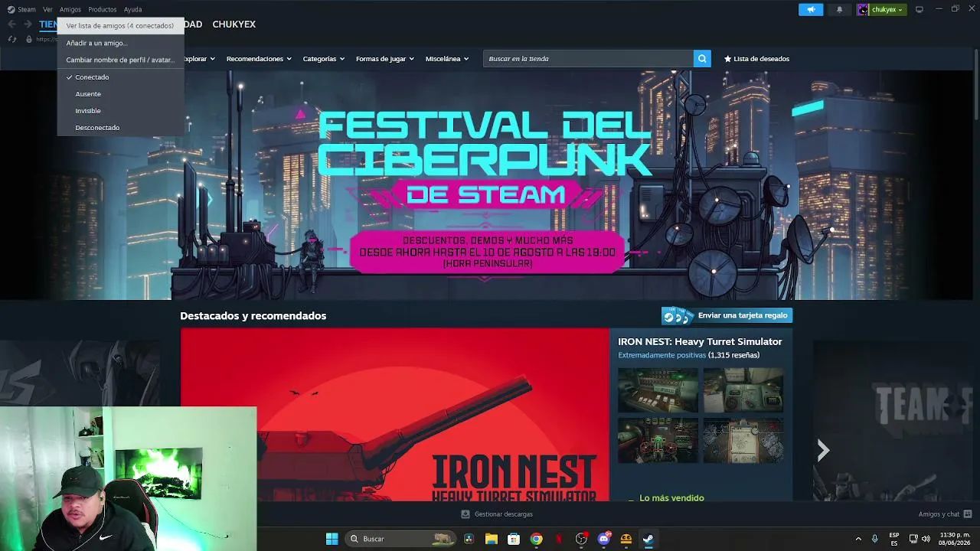This screenshot has height=551, width=980.
Task: Set friend status to Invisible
Action: point(121,111)
